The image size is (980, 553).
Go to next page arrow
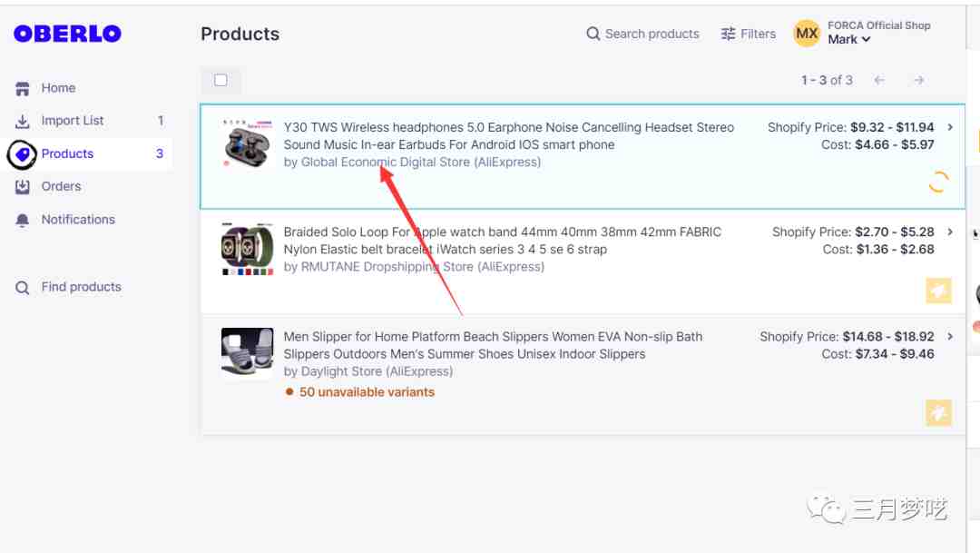pyautogui.click(x=918, y=80)
